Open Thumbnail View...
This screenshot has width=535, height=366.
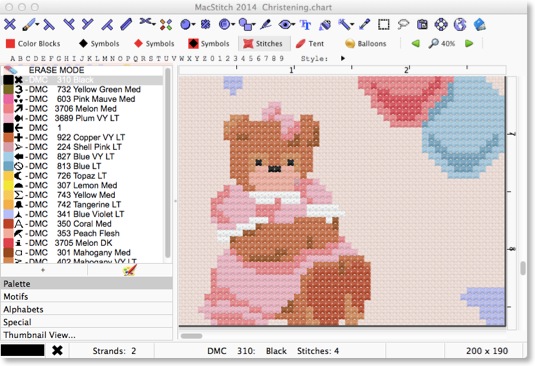pos(87,335)
